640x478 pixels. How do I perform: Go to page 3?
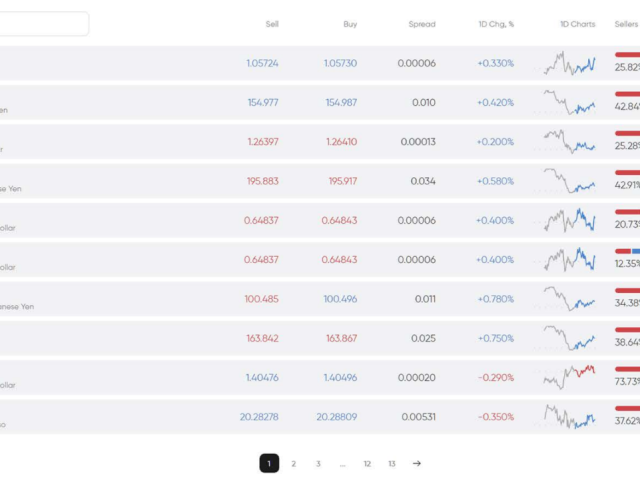coord(318,463)
